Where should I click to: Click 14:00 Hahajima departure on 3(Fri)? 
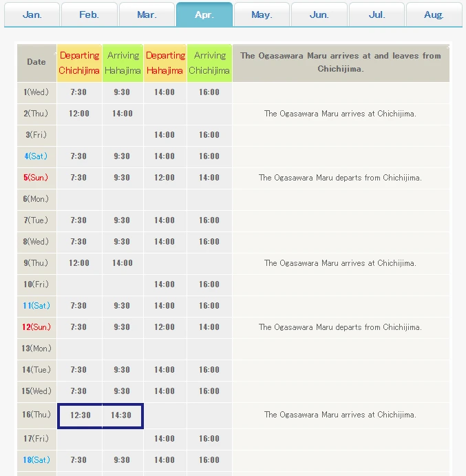[165, 135]
